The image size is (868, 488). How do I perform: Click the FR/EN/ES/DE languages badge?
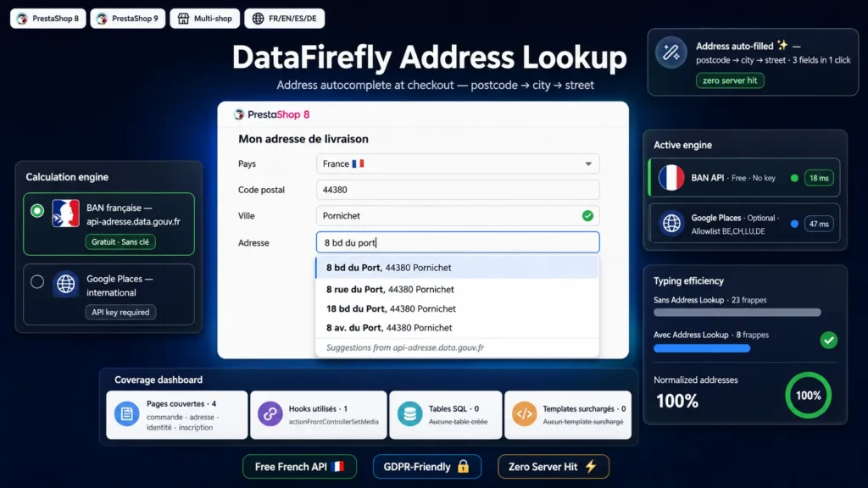tap(285, 19)
